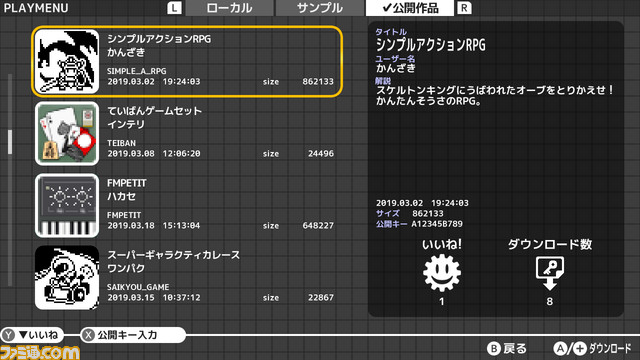The width and height of the screenshot is (640, 360).
Task: Click the X button icon
Action: (88, 335)
